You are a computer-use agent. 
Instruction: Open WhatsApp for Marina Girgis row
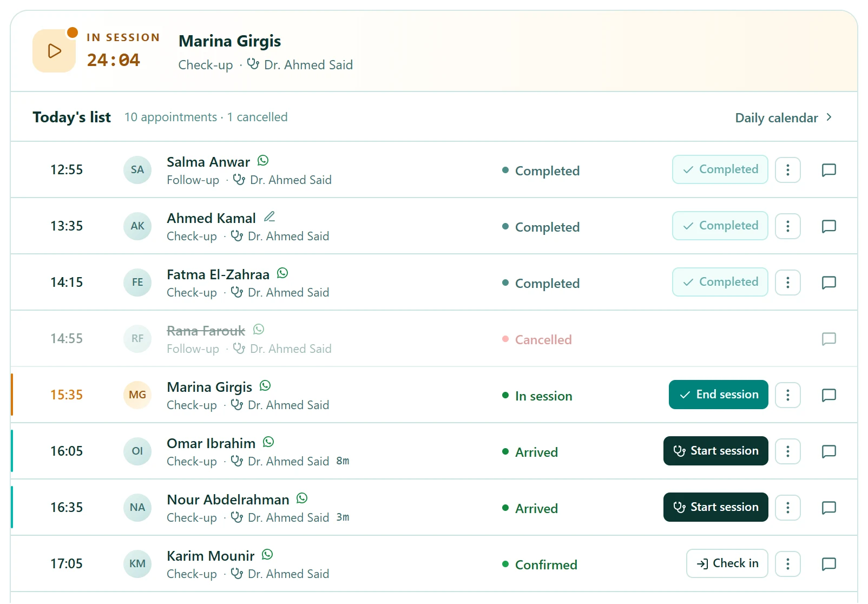tap(265, 386)
